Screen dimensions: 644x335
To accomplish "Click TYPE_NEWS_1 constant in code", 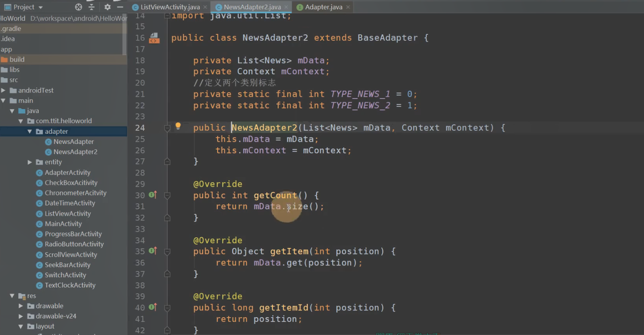I will 360,94.
